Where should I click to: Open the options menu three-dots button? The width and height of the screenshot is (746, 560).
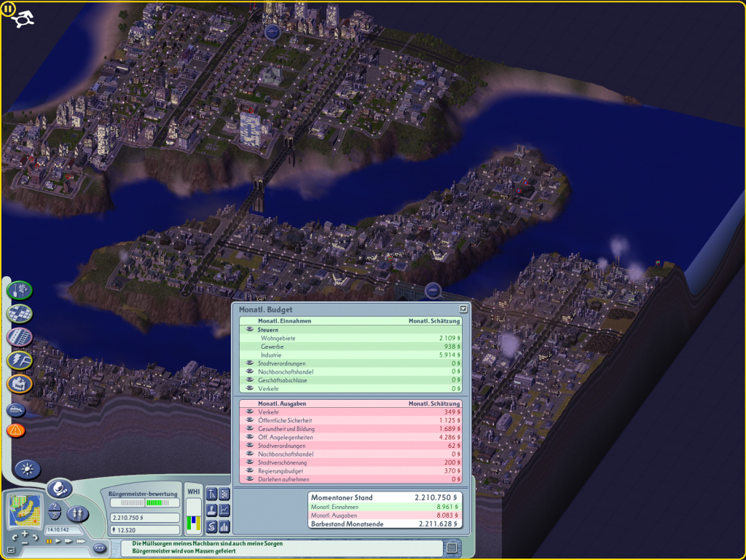99,548
